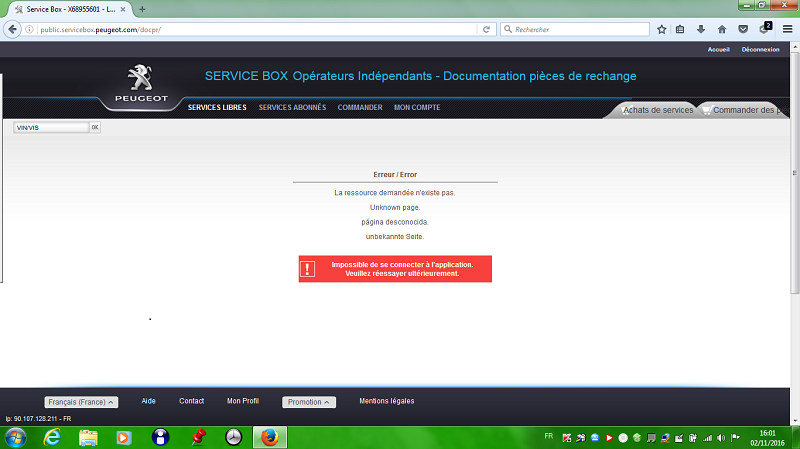Click the 'unbekannte Seite.' text

[x=395, y=237]
